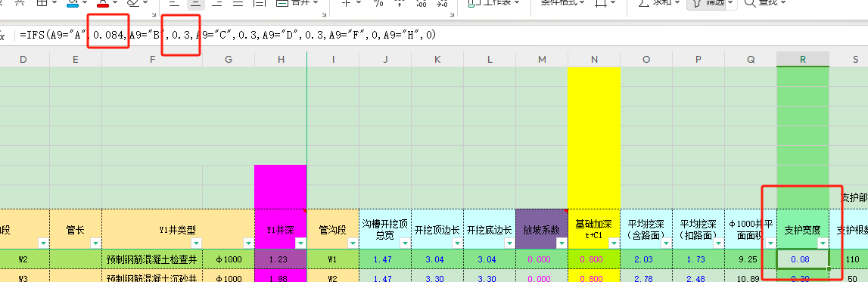Open filter arrow for 平均挖深(扣路面) column
This screenshot has height=282, width=868.
[718, 243]
